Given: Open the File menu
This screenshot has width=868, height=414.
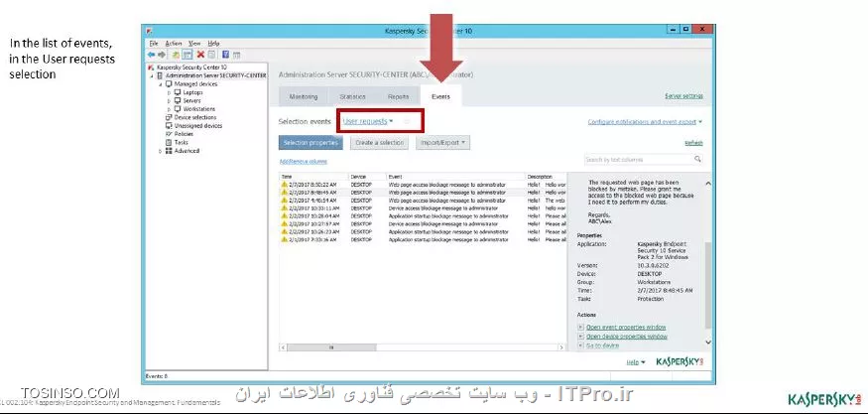Looking at the screenshot, I should 154,44.
